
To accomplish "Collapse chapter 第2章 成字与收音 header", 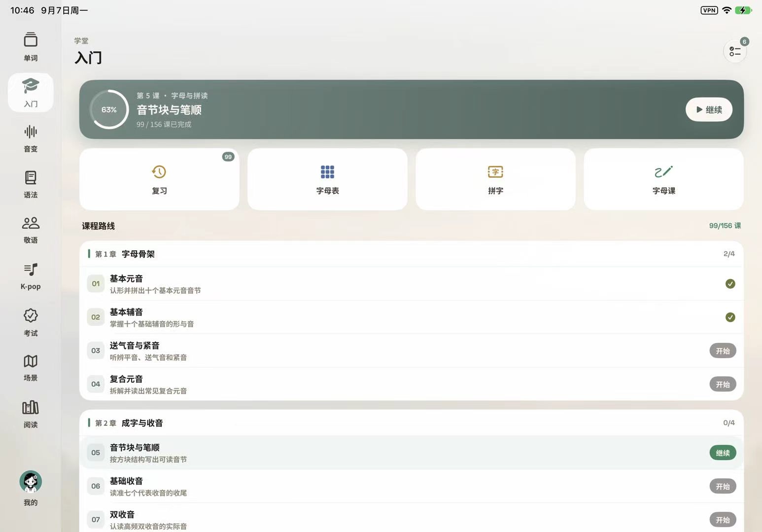I will point(411,423).
